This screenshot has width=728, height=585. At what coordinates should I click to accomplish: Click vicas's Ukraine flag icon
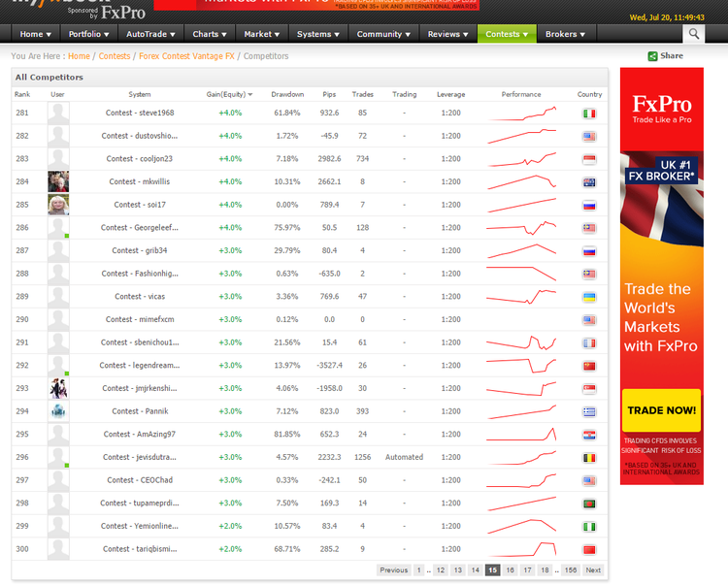coord(589,298)
